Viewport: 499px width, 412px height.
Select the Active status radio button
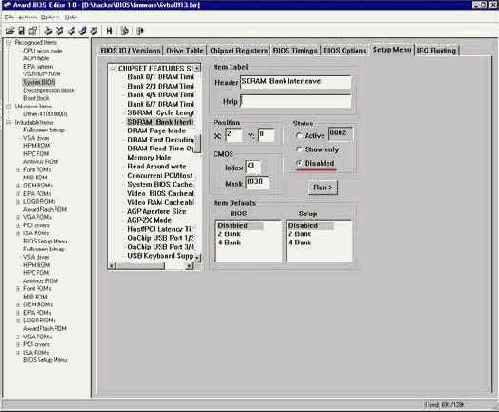[299, 136]
